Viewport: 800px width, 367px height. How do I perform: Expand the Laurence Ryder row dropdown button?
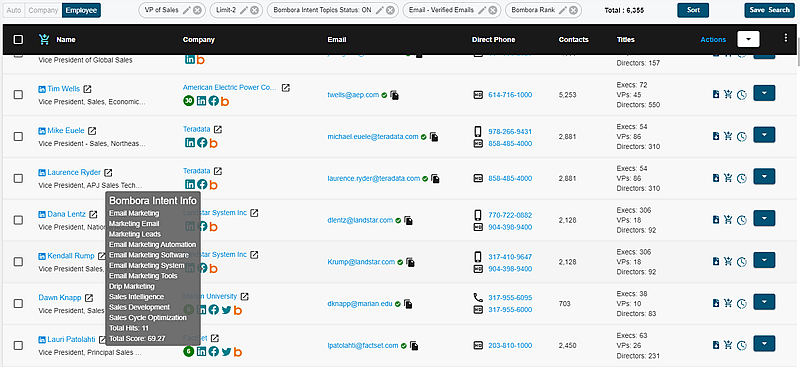[x=764, y=177]
